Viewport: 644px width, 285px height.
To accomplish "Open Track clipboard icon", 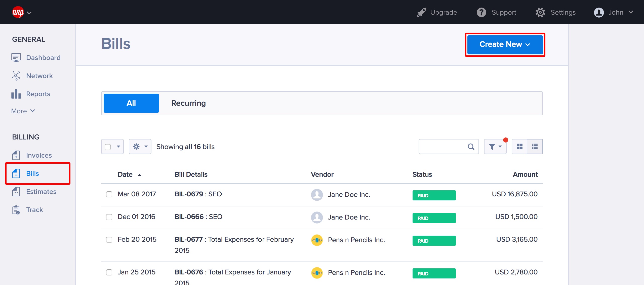I will [x=16, y=210].
